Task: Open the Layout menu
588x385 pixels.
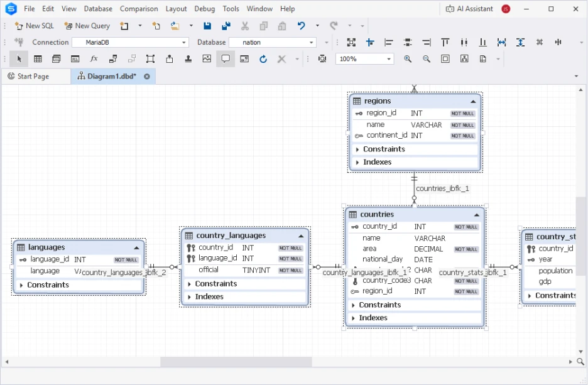Action: [x=176, y=9]
